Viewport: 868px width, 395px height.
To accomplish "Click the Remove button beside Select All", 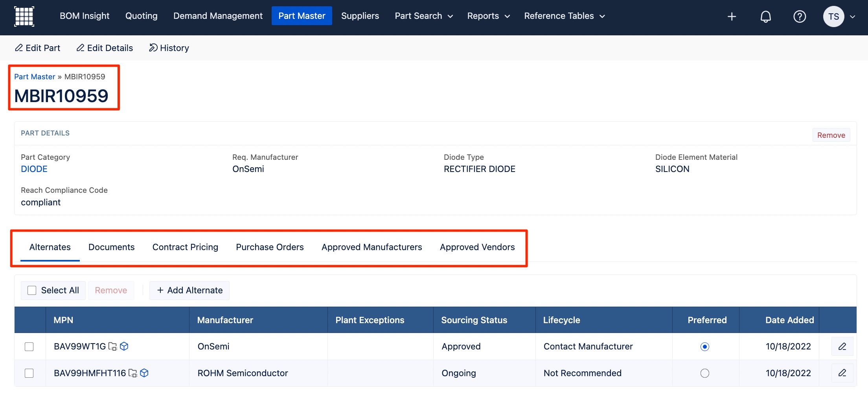I will click(x=111, y=290).
